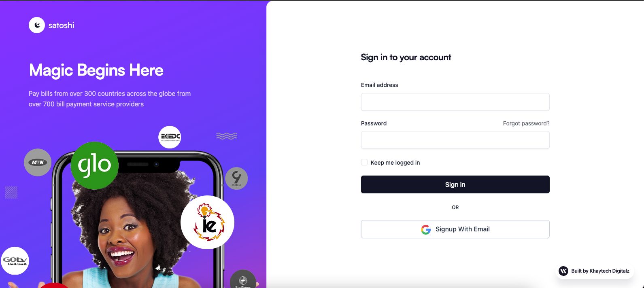The image size is (644, 288).
Task: Click the Khaytech Digitalz badge icon
Action: [563, 271]
